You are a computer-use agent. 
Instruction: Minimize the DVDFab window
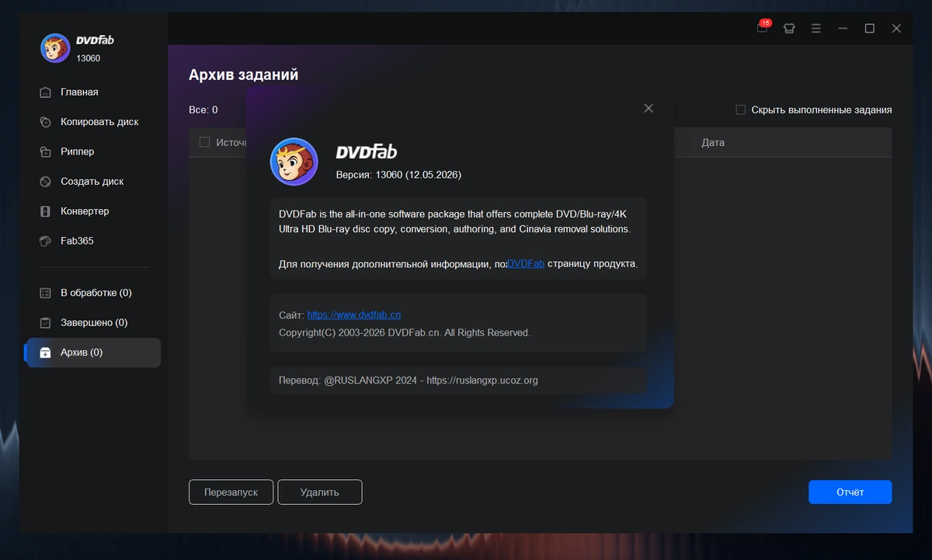click(x=843, y=29)
